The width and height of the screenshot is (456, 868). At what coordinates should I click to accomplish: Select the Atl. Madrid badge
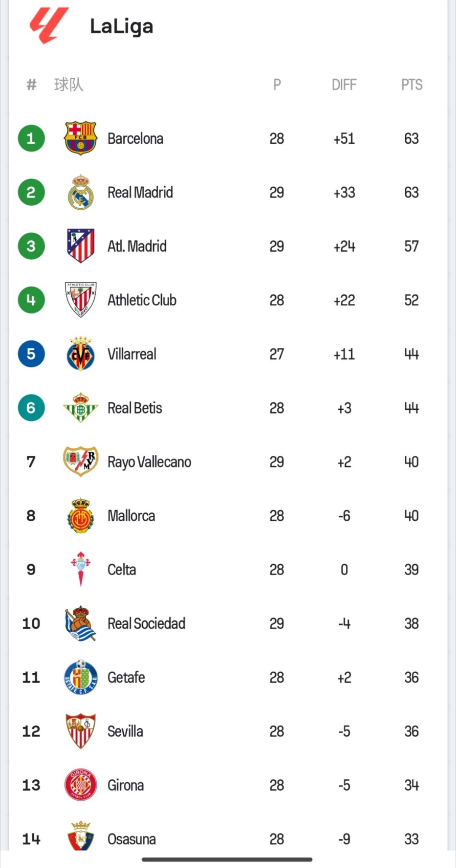click(x=80, y=246)
